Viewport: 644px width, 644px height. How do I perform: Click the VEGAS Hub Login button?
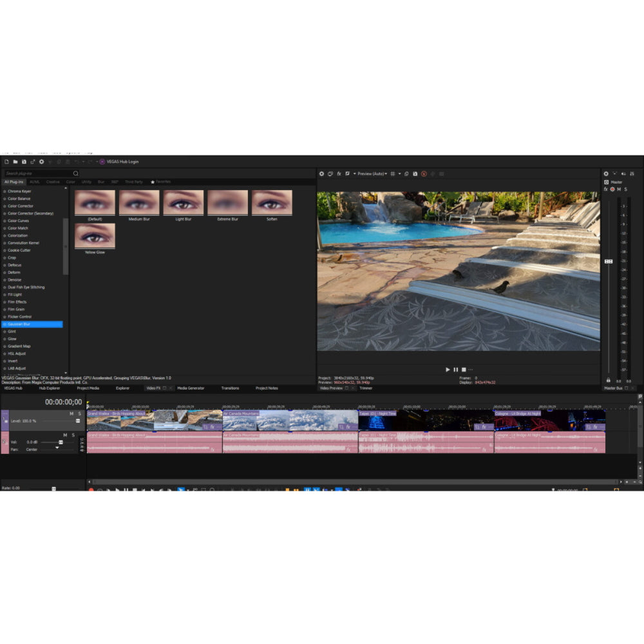coord(119,162)
